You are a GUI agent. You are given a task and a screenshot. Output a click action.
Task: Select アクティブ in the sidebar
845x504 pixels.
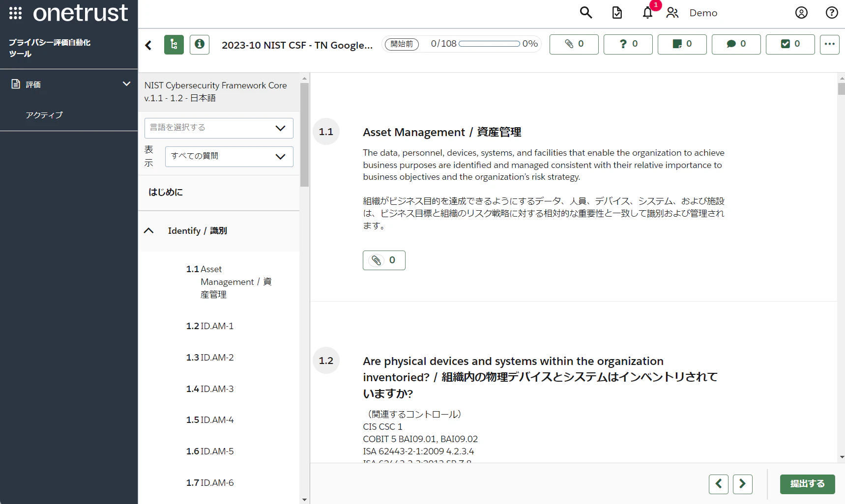click(x=44, y=115)
